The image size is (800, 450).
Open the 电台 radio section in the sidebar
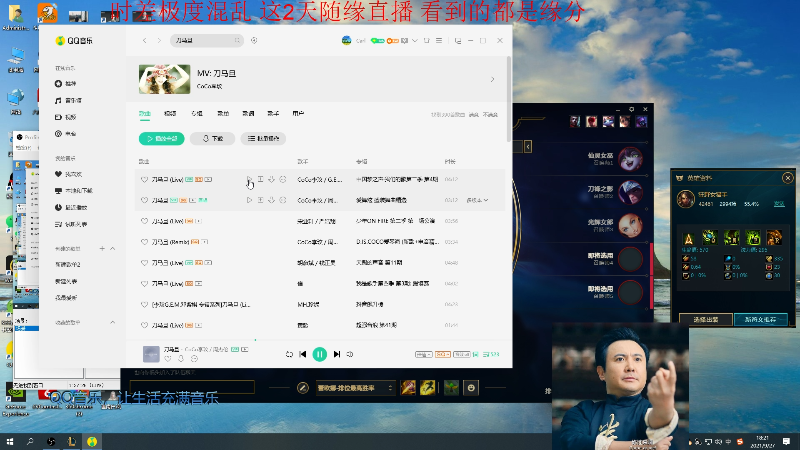[66, 134]
